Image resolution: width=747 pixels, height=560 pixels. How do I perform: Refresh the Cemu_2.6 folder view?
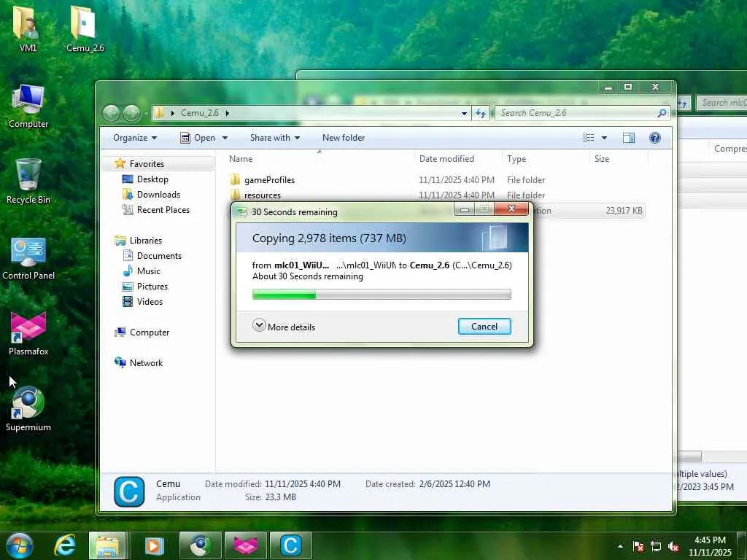pyautogui.click(x=481, y=113)
